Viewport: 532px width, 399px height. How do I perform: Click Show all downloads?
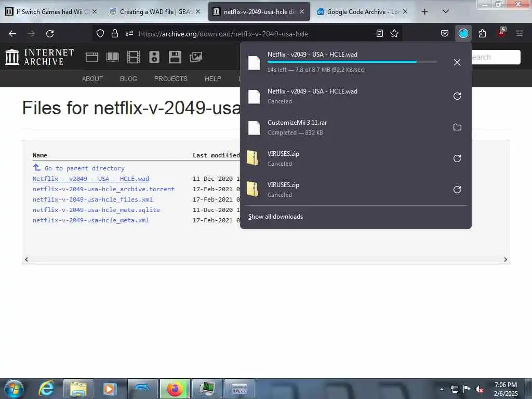pyautogui.click(x=275, y=217)
